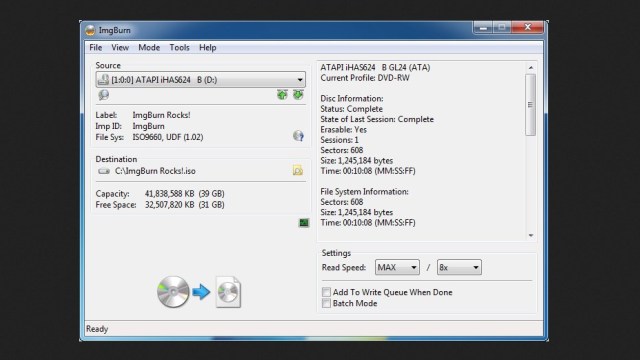Click the 'Sessions: 1' line
Screen dimensions: 640x360
(x=340, y=140)
